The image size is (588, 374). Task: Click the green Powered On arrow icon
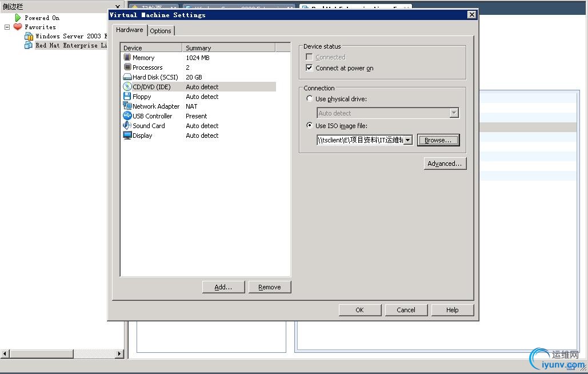[x=18, y=18]
